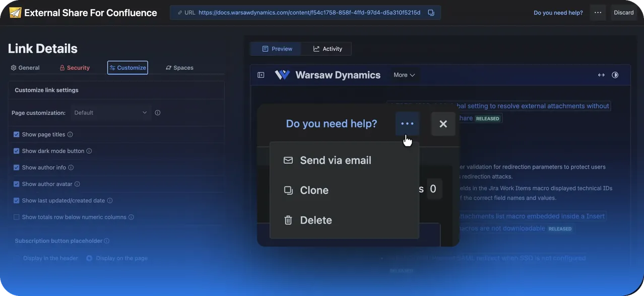This screenshot has height=296, width=644.
Task: Click zoomed Do you need help? link
Action: click(x=332, y=124)
